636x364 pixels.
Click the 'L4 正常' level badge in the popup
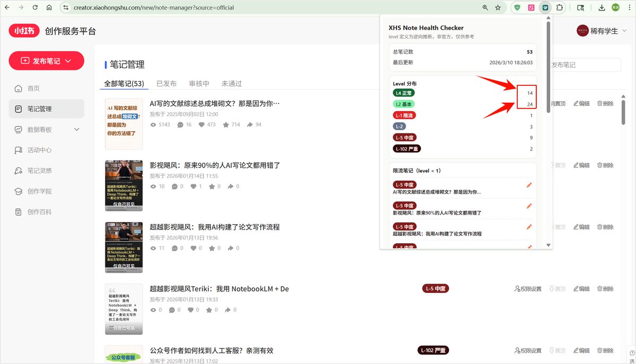point(405,93)
